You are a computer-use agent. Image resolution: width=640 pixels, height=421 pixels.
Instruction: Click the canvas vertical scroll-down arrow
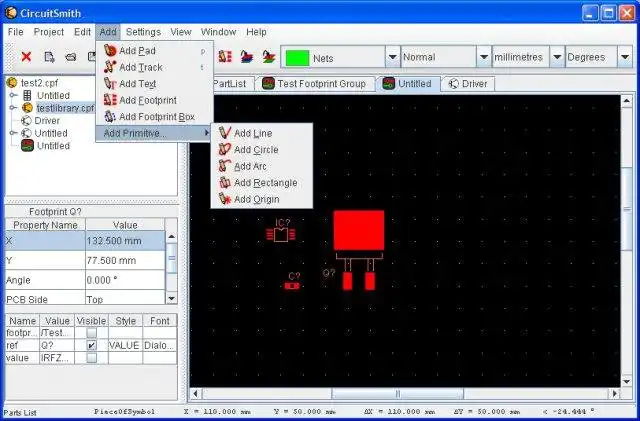pyautogui.click(x=627, y=381)
